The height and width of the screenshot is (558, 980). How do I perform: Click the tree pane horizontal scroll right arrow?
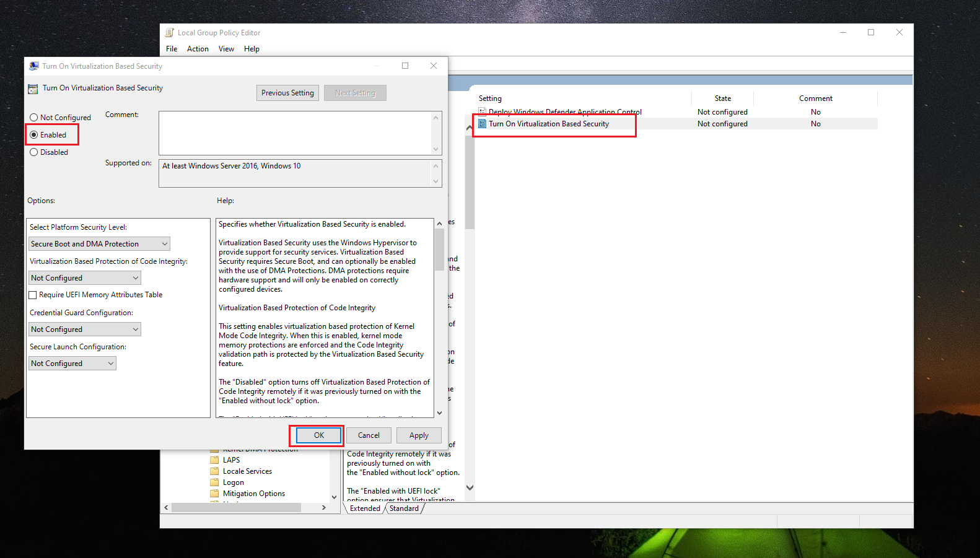pos(324,508)
